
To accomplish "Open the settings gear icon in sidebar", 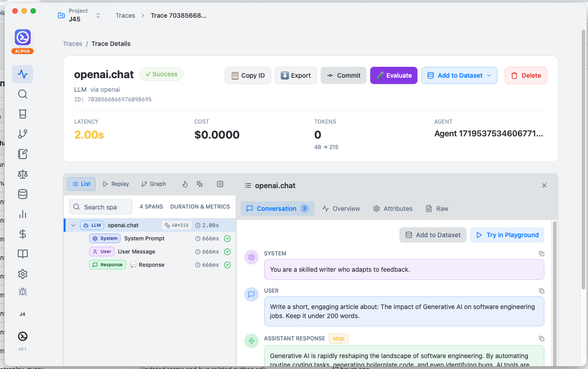I will point(23,274).
